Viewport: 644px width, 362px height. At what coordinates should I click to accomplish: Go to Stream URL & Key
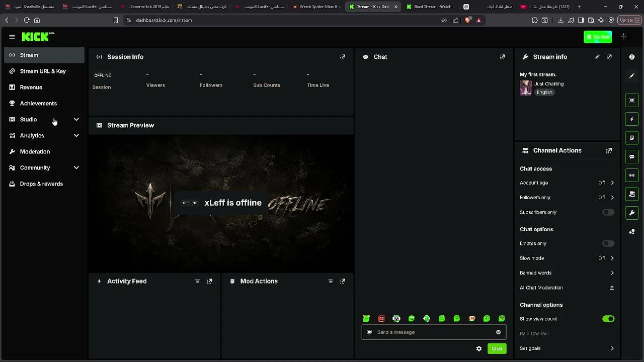pos(44,71)
